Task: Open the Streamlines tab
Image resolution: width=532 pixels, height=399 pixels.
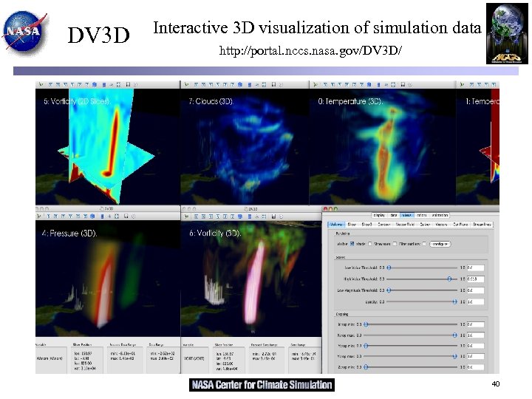Action: 482,225
